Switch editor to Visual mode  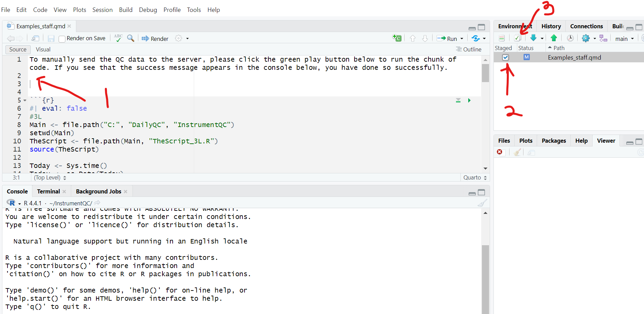(x=43, y=50)
